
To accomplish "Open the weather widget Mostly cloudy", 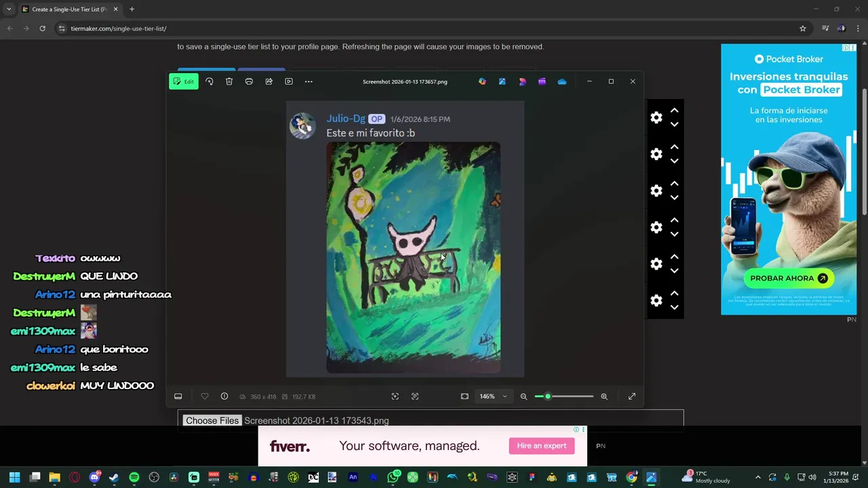I will pyautogui.click(x=705, y=477).
